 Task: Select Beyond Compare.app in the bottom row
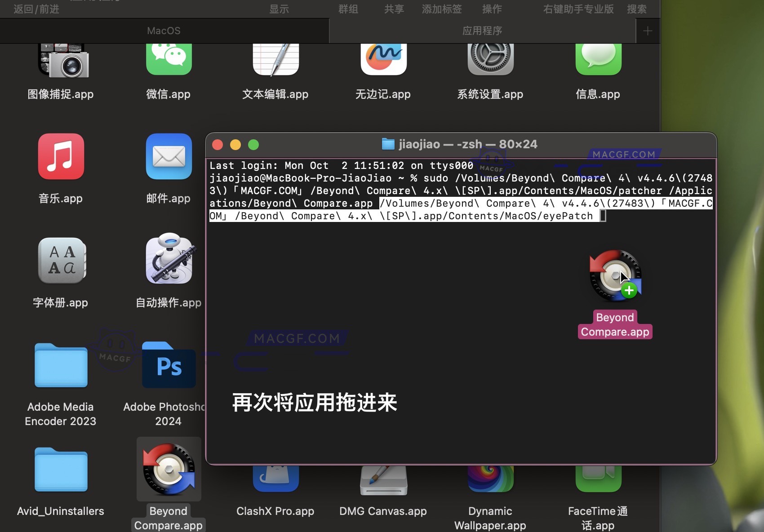169,469
